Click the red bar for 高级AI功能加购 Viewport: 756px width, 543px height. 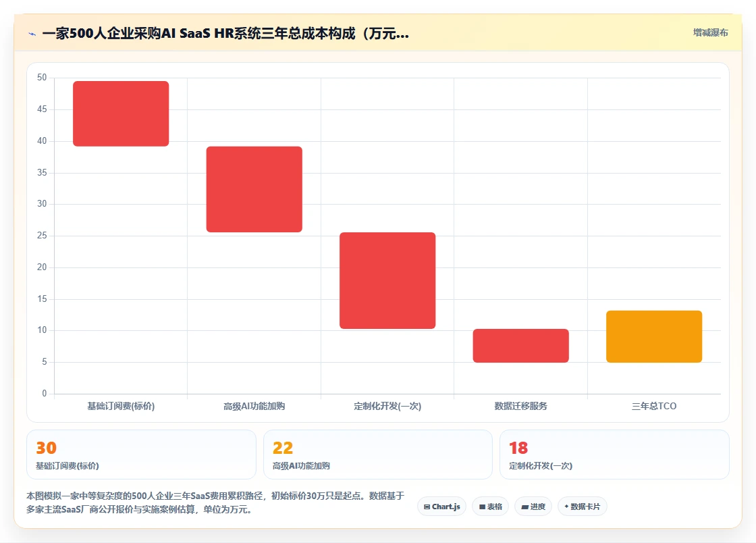(254, 189)
